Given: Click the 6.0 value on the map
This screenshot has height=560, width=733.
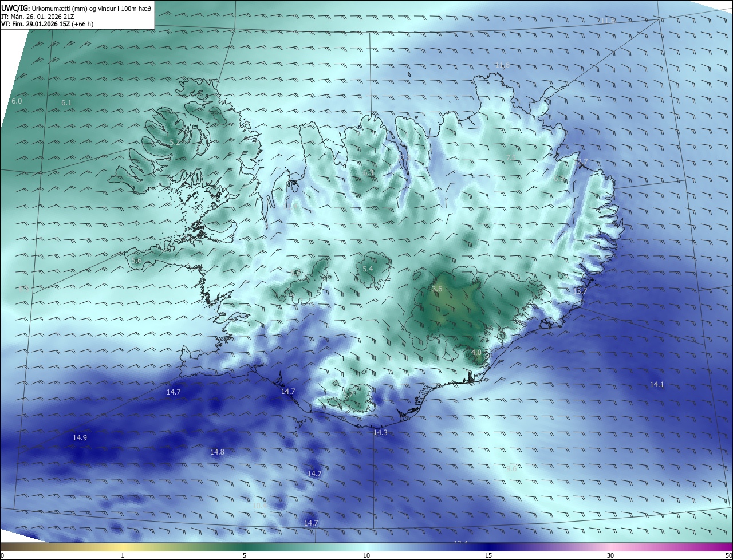Looking at the screenshot, I should coord(17,101).
